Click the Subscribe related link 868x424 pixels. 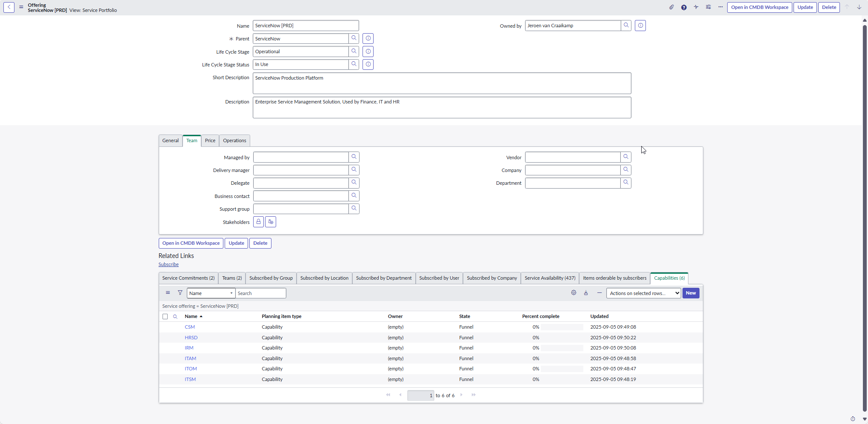pyautogui.click(x=168, y=264)
